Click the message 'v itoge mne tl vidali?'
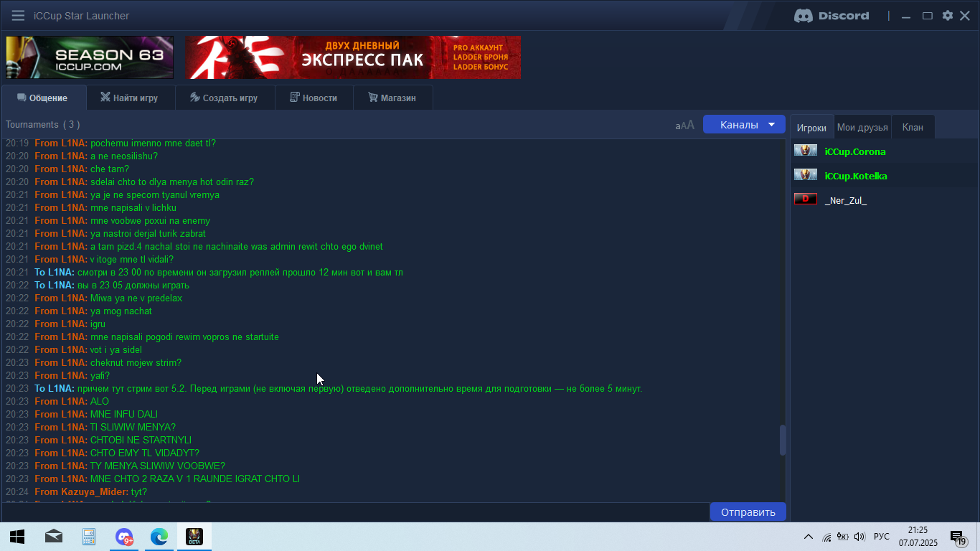Screen dimensions: 980x551 (132, 260)
